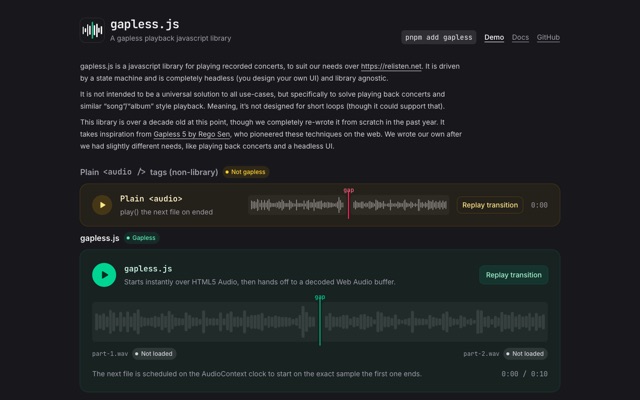Click the AudioContext clock note text
The width and height of the screenshot is (640, 400).
(x=257, y=373)
